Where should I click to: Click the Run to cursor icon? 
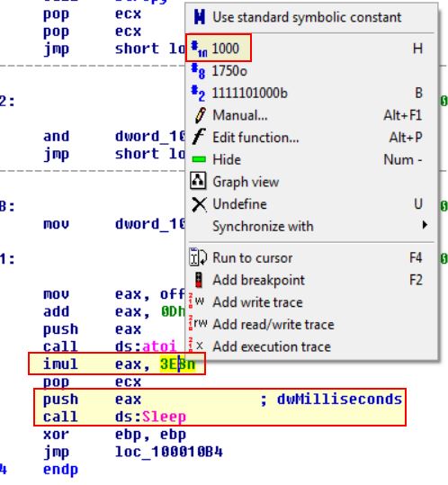pyautogui.click(x=198, y=257)
